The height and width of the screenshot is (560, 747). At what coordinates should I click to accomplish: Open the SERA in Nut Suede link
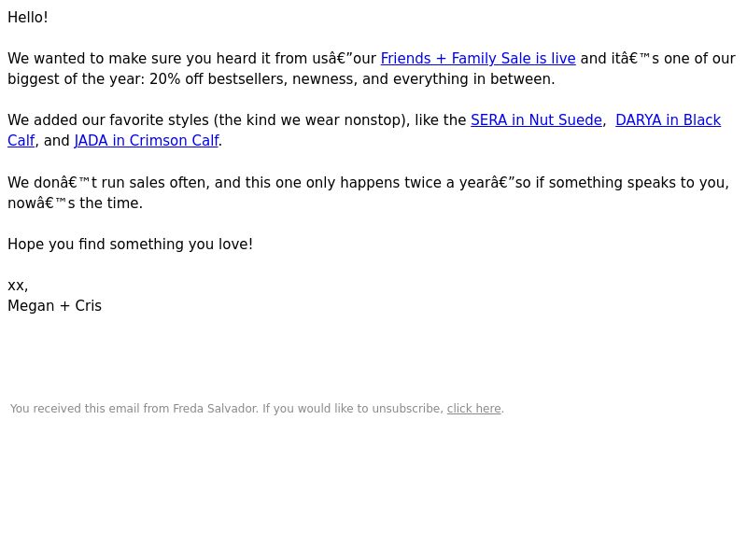point(536,120)
